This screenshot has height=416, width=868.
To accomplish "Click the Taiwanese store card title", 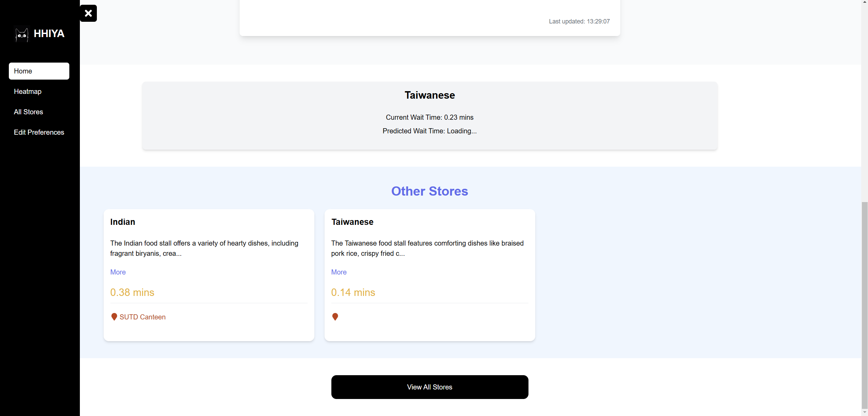I will pos(352,222).
